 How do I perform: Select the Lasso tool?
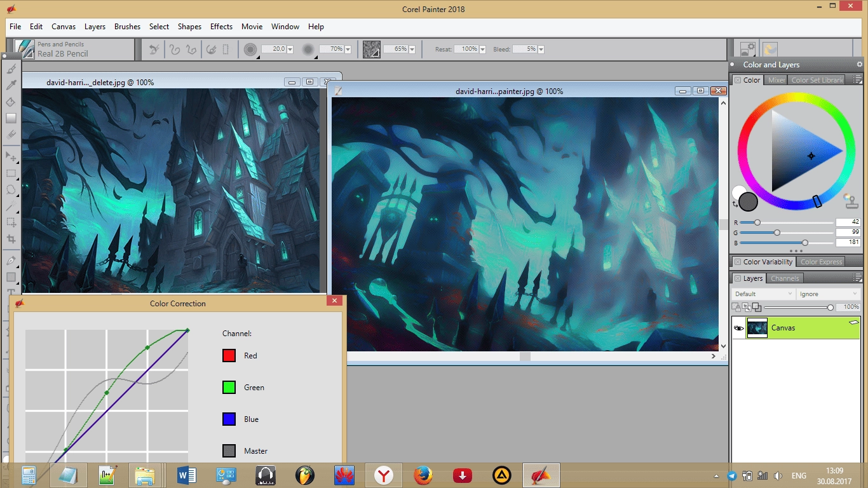[x=11, y=189]
